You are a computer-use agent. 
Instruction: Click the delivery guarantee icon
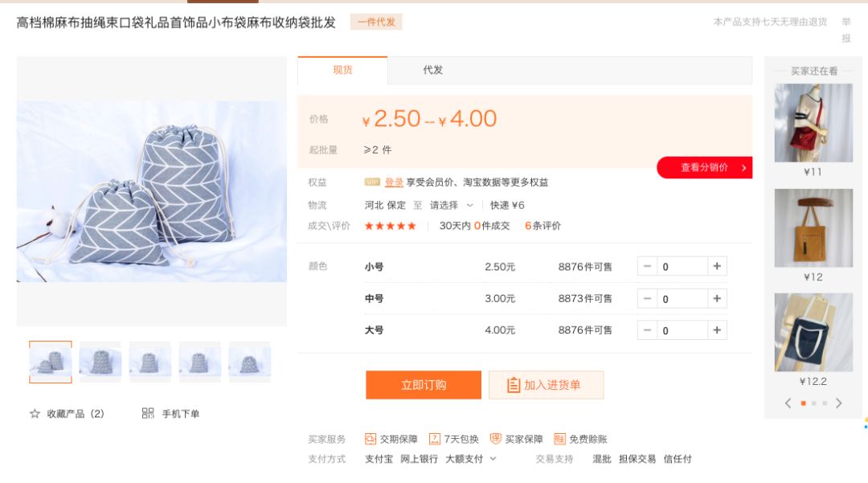coord(371,439)
